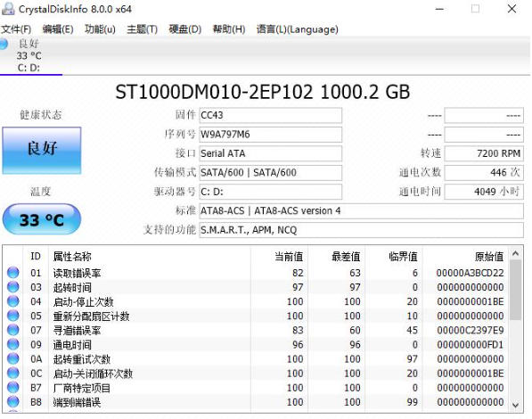Minimize the CrystalDiskInfo window
This screenshot has width=532, height=419.
click(x=439, y=9)
